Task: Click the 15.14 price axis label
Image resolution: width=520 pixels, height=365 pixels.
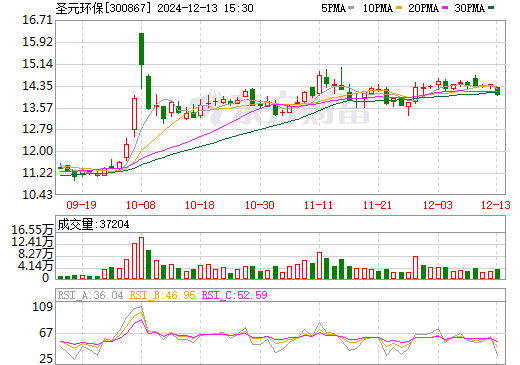Action: point(38,64)
